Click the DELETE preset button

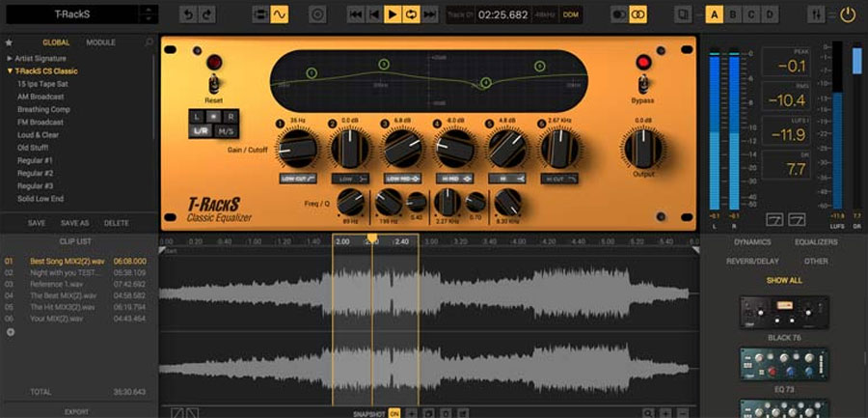(117, 223)
